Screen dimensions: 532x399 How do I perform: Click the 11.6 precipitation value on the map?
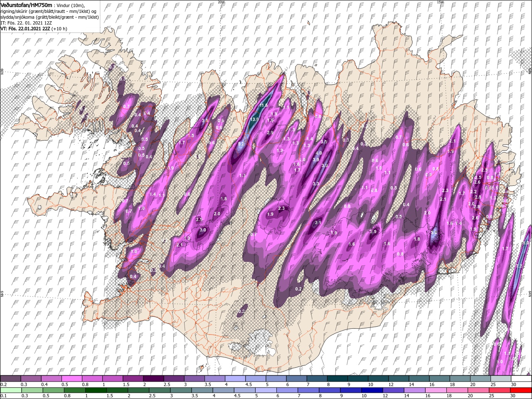[x=264, y=106]
